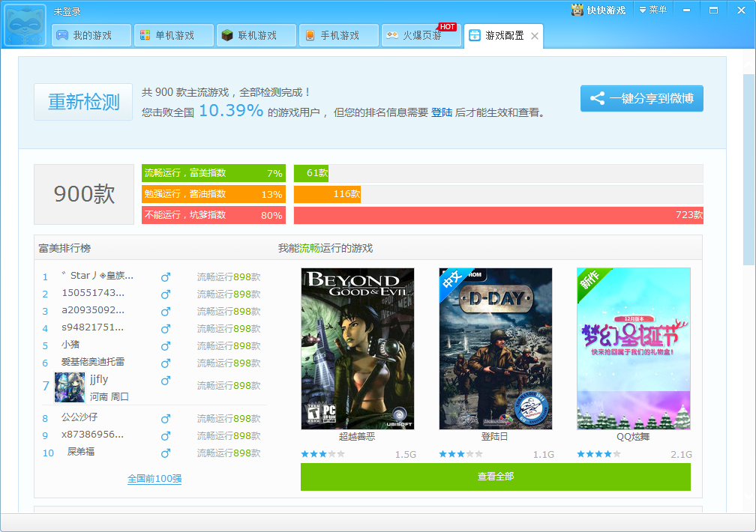Click 流畅运行898款 for rank 1
756x532 pixels.
(x=229, y=276)
